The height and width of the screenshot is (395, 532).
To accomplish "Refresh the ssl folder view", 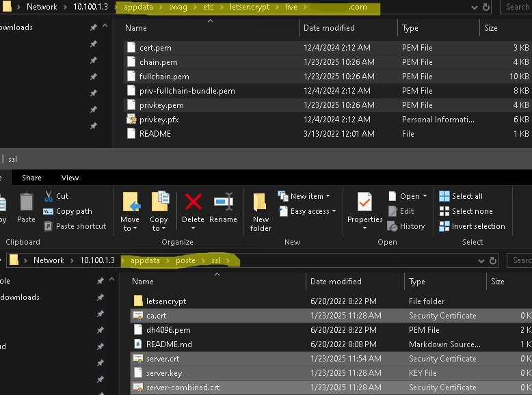I will 493,260.
